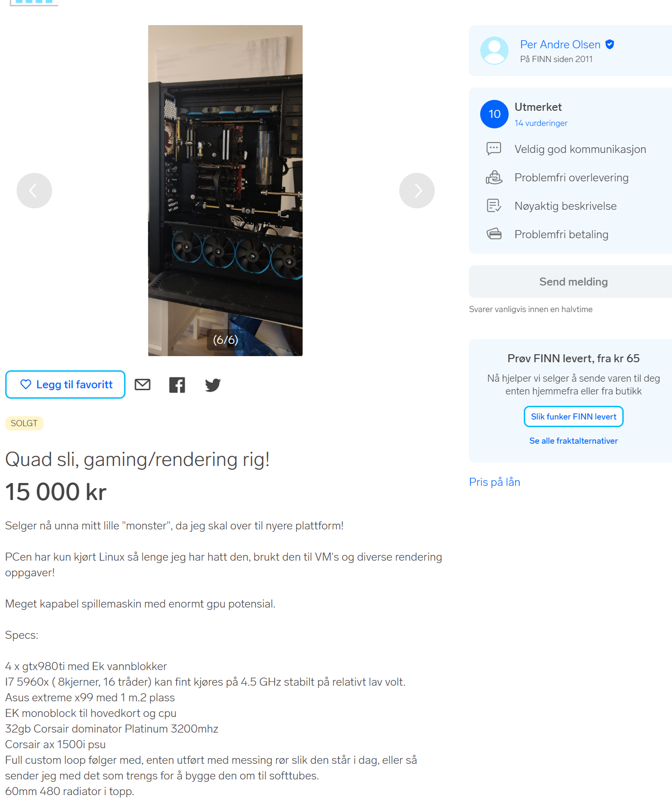Click the main PC rig photo
The image size is (672, 805).
pos(225,190)
